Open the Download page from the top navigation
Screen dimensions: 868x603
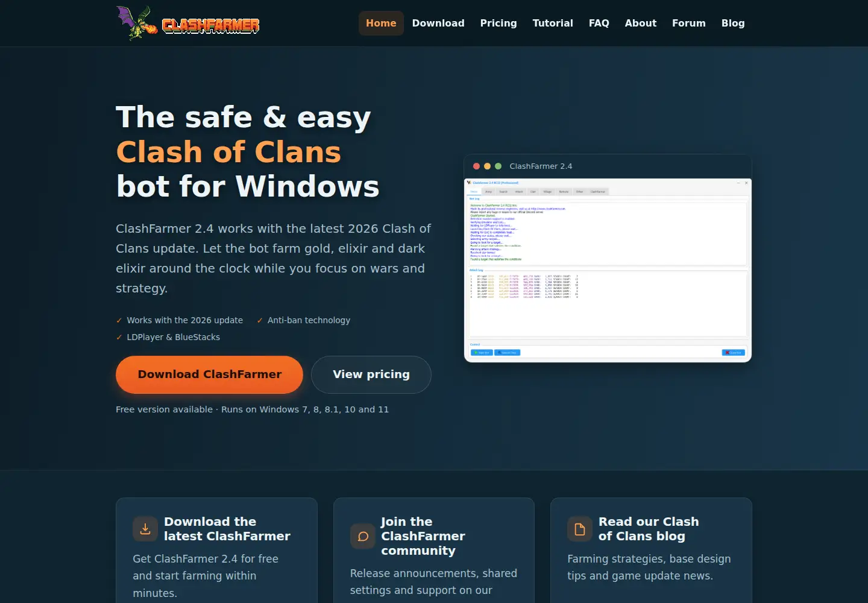[438, 23]
